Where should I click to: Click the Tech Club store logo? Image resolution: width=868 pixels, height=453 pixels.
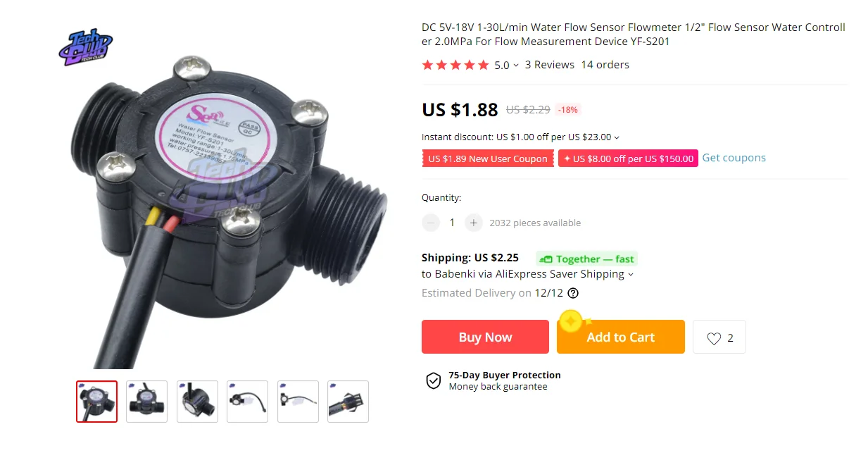pyautogui.click(x=86, y=49)
